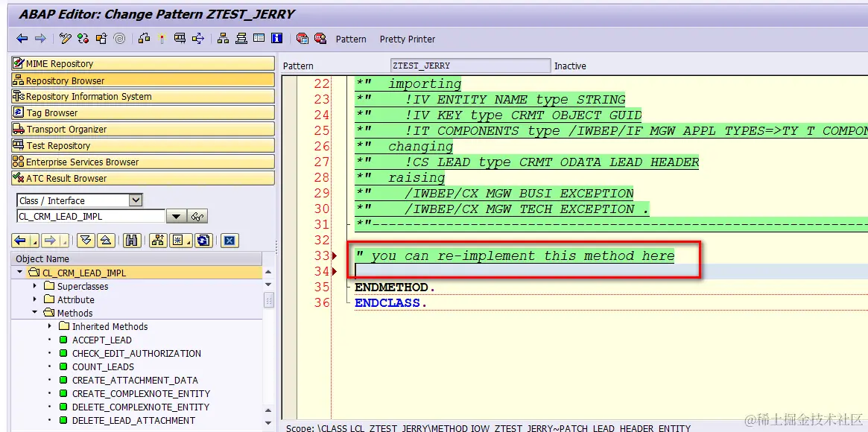The width and height of the screenshot is (868, 432).
Task: Collapse all nodes in the object tree
Action: pos(106,241)
